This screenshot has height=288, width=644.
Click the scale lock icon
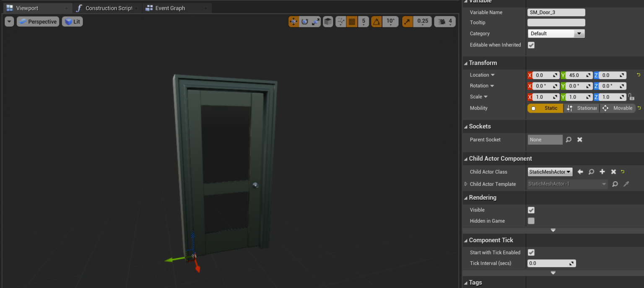(x=631, y=97)
